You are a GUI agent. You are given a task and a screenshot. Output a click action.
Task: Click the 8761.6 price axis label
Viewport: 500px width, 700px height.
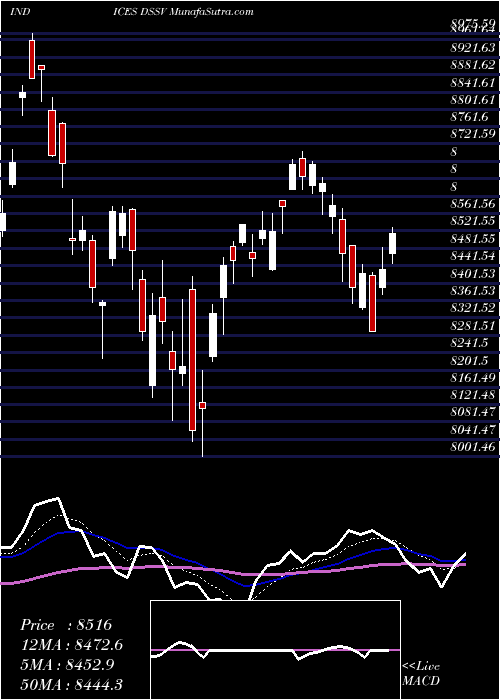(470, 117)
